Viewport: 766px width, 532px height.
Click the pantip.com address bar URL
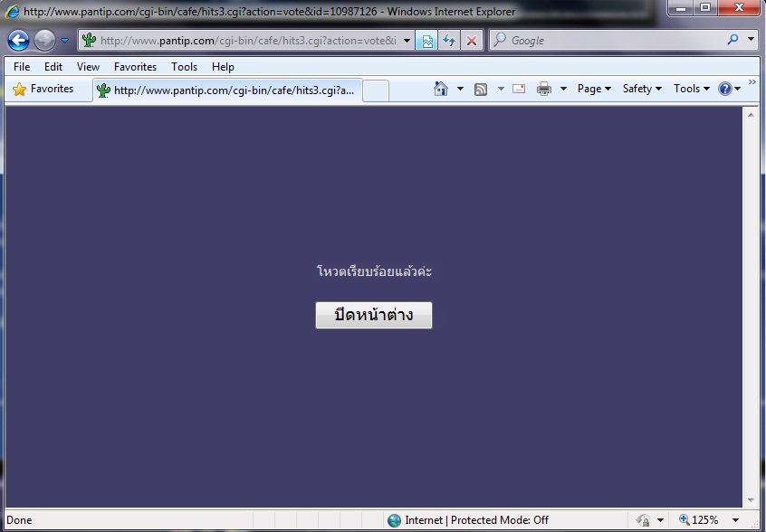point(248,41)
